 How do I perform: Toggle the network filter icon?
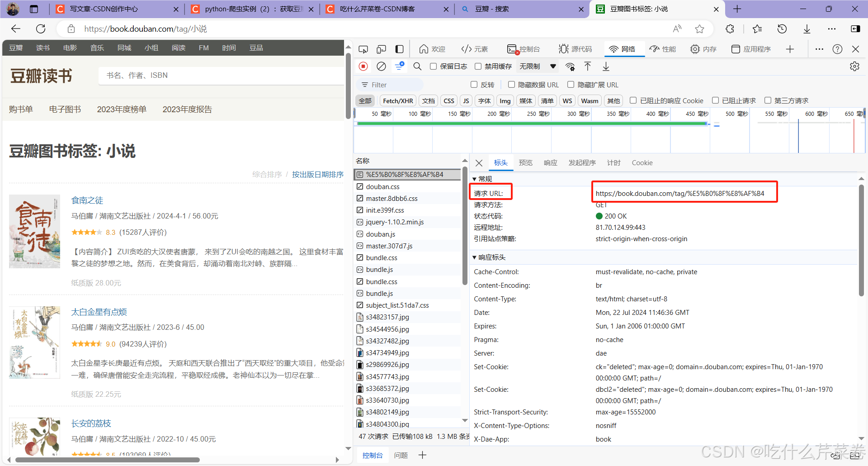point(399,66)
